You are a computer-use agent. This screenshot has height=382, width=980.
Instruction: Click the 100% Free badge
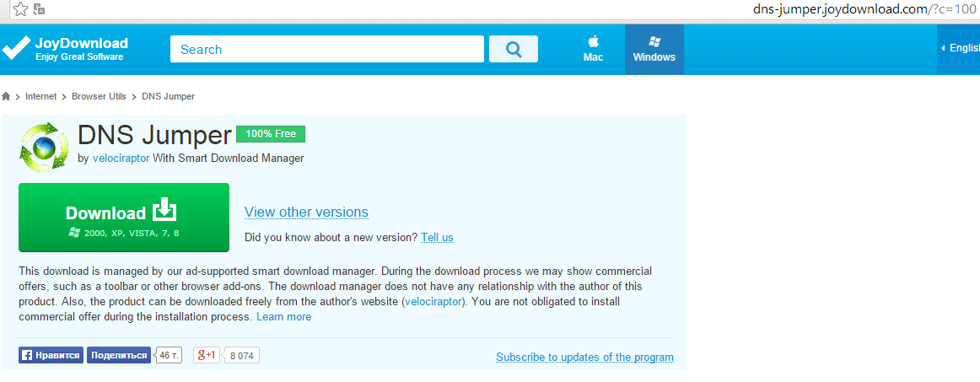271,134
